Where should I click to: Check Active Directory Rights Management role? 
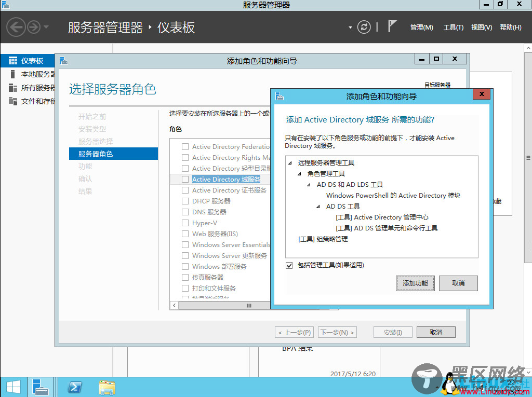coord(185,157)
